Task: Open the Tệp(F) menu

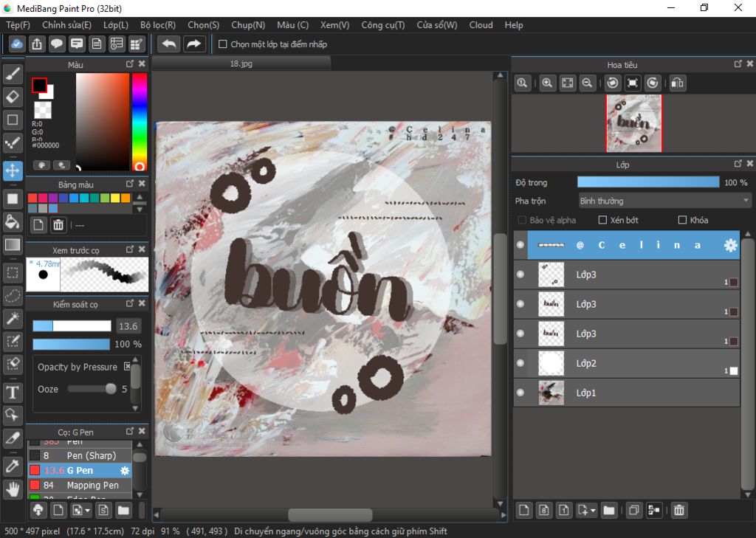Action: tap(18, 25)
